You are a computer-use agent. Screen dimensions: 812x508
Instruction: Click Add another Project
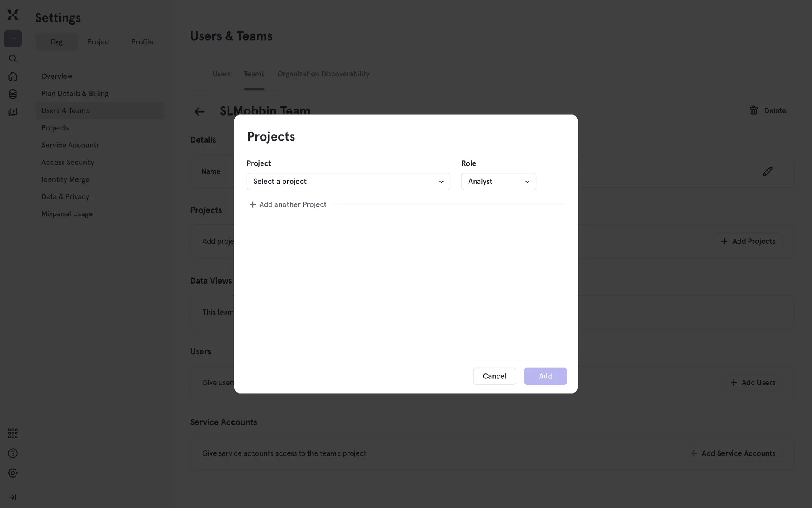tap(288, 204)
